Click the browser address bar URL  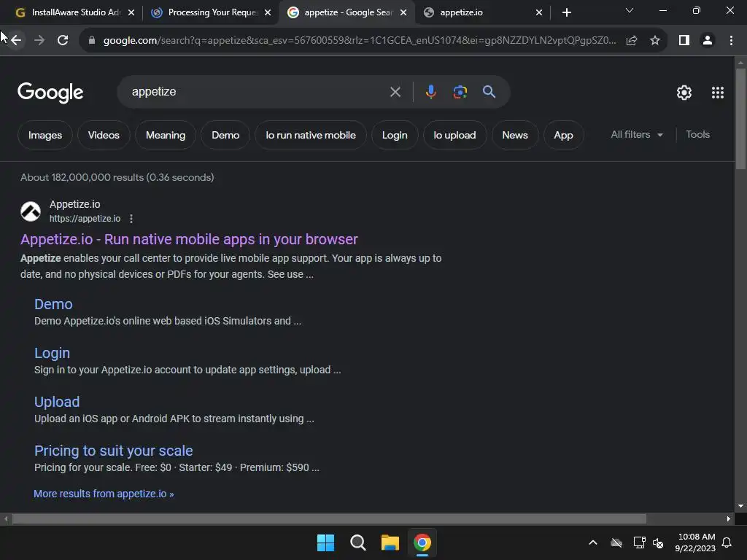[359, 41]
